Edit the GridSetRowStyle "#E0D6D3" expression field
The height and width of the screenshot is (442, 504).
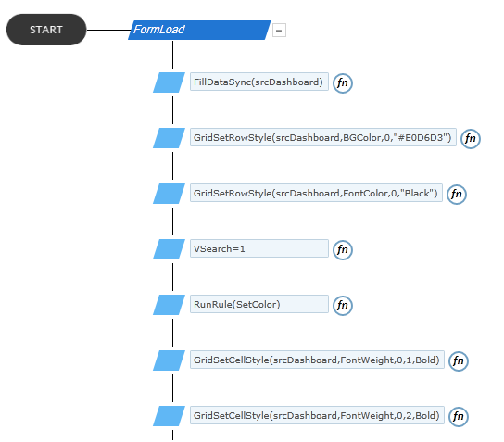tap(323, 137)
